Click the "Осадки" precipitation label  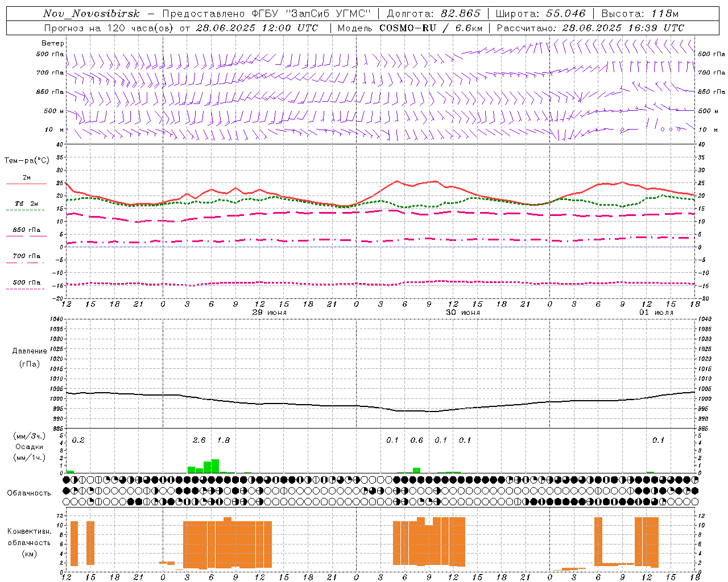[x=29, y=447]
